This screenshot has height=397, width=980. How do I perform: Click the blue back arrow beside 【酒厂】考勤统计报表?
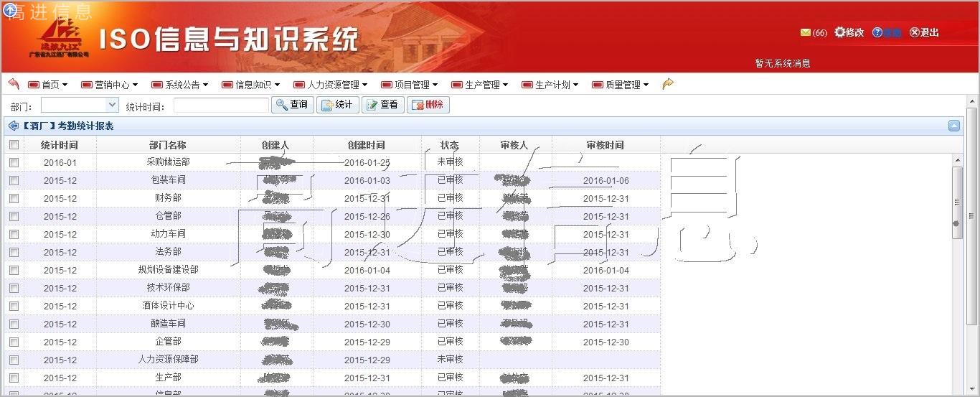pyautogui.click(x=14, y=126)
